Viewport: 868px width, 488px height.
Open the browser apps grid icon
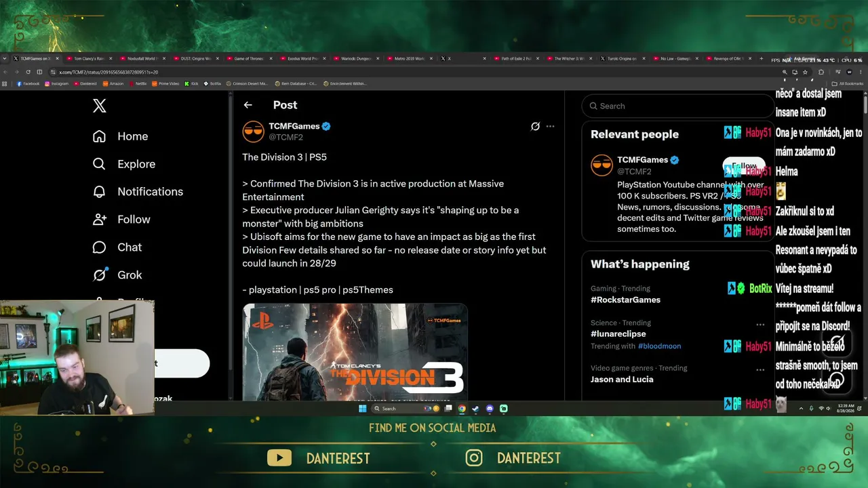pyautogui.click(x=5, y=83)
